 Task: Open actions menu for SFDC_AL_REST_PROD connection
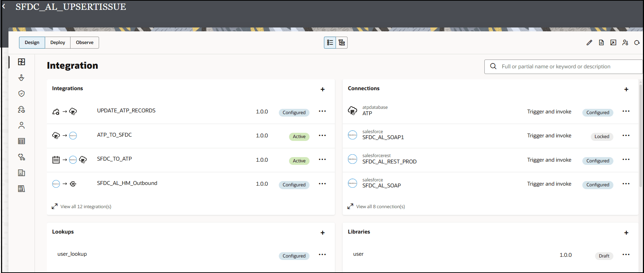click(626, 160)
